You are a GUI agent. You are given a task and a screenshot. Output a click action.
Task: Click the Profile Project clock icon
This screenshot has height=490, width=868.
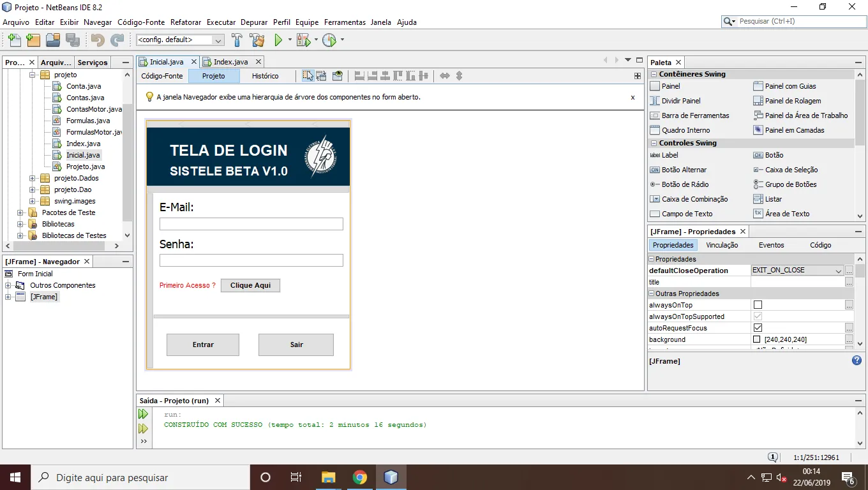(x=329, y=40)
